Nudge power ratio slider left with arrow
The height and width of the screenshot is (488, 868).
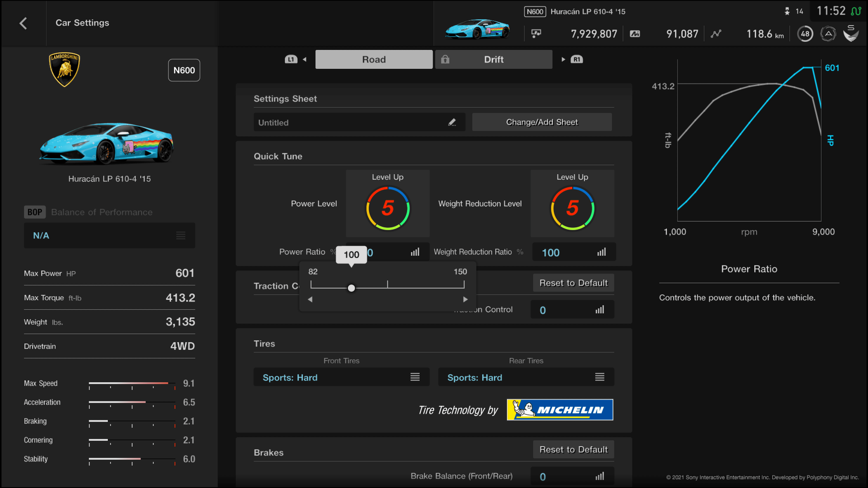pyautogui.click(x=310, y=299)
